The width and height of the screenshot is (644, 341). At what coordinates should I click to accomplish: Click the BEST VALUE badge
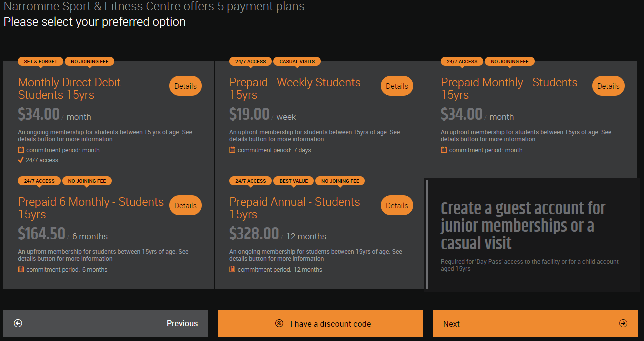[293, 181]
